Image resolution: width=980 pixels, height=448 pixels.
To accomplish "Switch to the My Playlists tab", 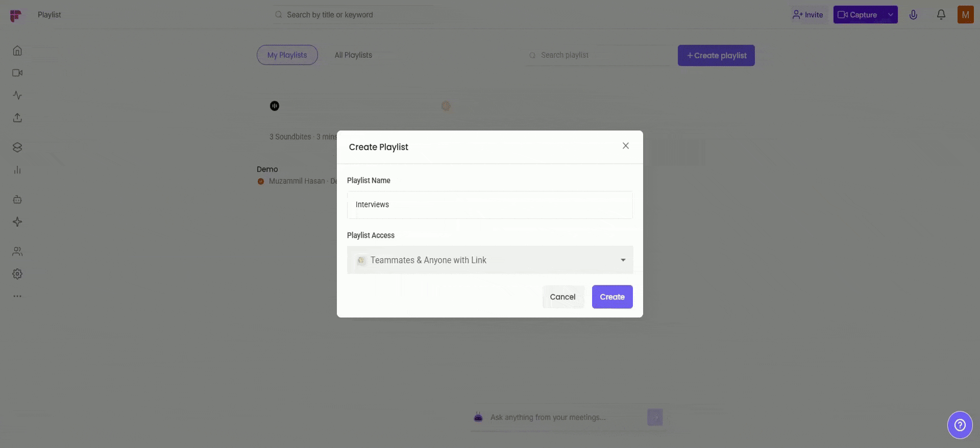I will [x=287, y=55].
